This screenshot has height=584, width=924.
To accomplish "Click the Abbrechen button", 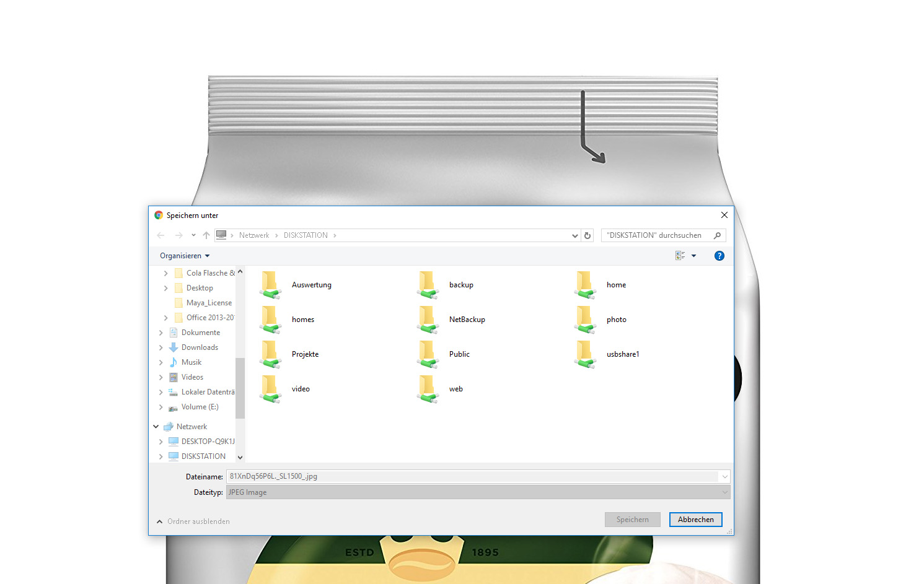I will (696, 520).
